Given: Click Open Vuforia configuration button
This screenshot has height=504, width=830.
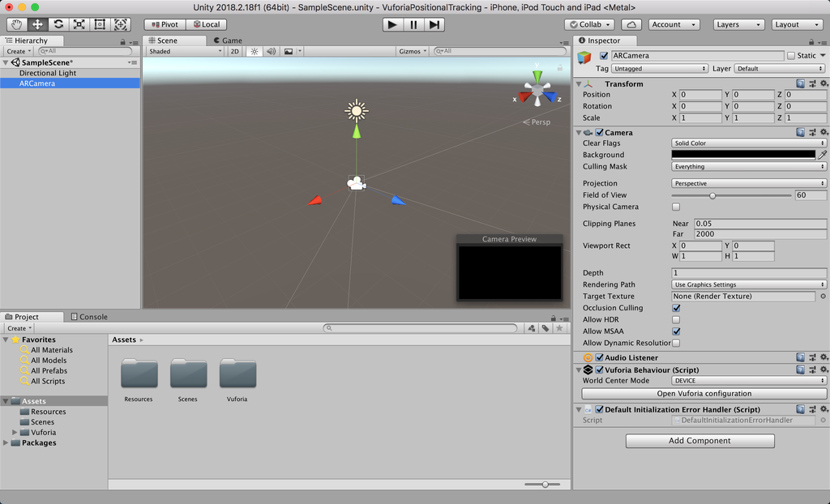Looking at the screenshot, I should 704,393.
